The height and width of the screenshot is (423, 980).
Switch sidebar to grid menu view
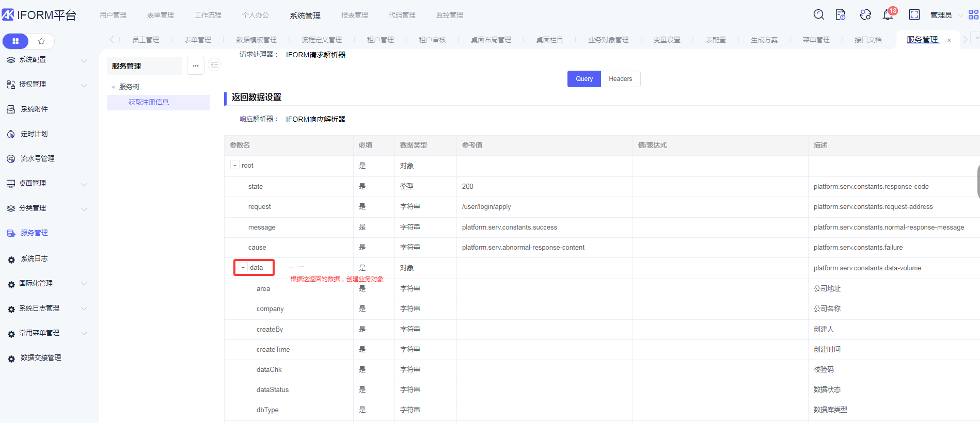point(15,41)
